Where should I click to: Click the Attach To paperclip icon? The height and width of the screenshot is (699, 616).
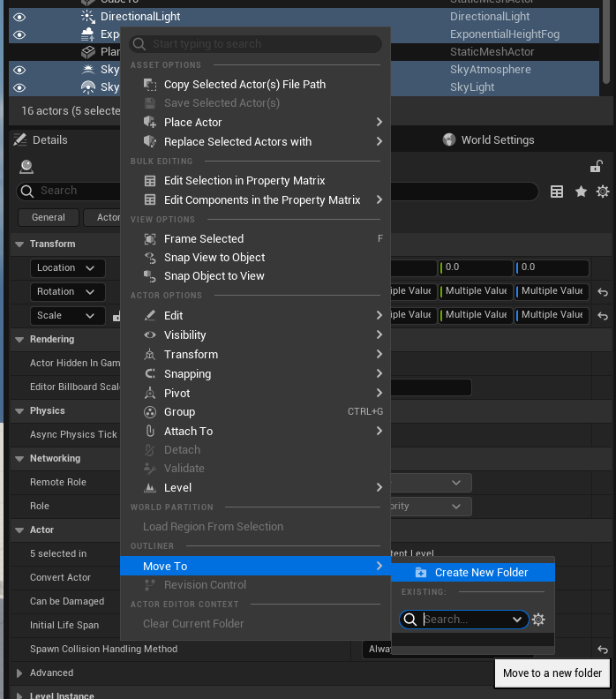click(x=150, y=431)
